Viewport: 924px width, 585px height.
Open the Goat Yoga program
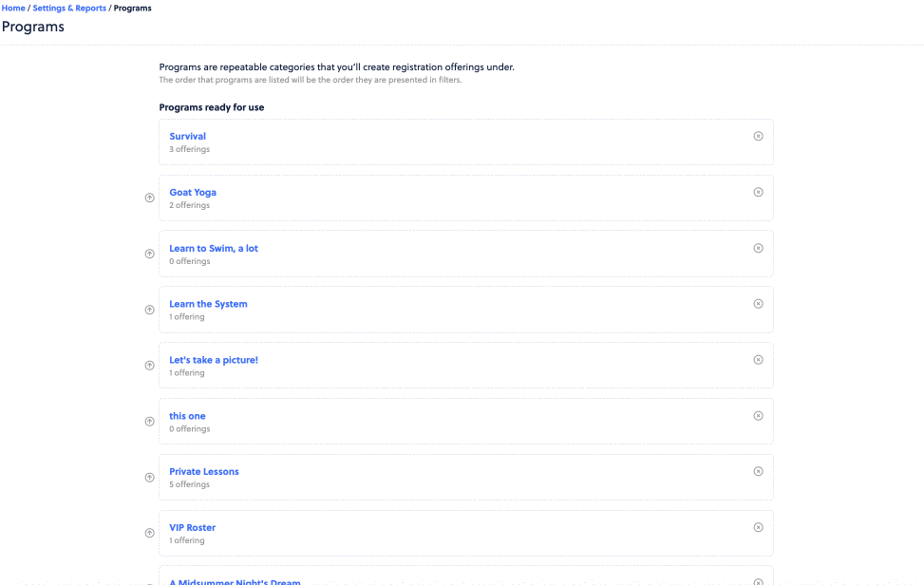point(193,192)
